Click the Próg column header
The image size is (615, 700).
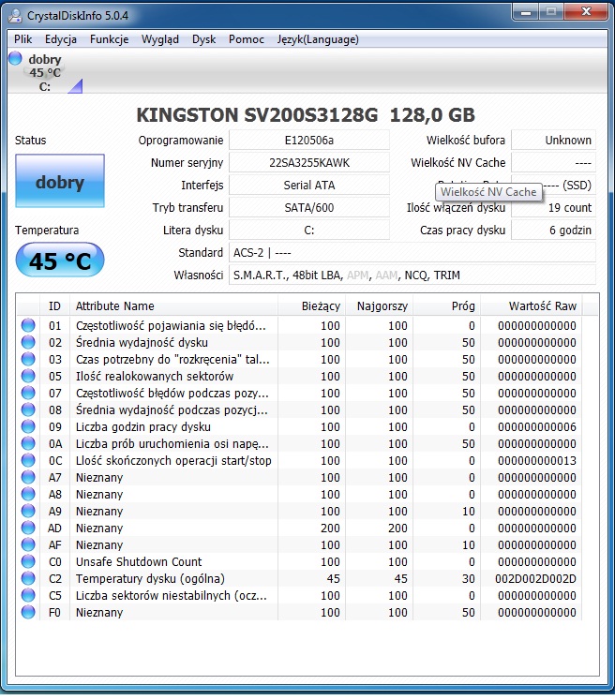(x=446, y=305)
